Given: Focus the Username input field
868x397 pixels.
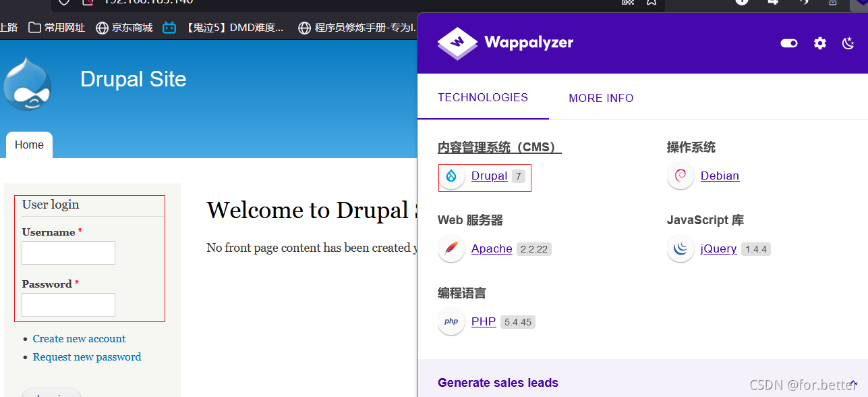Looking at the screenshot, I should point(68,253).
